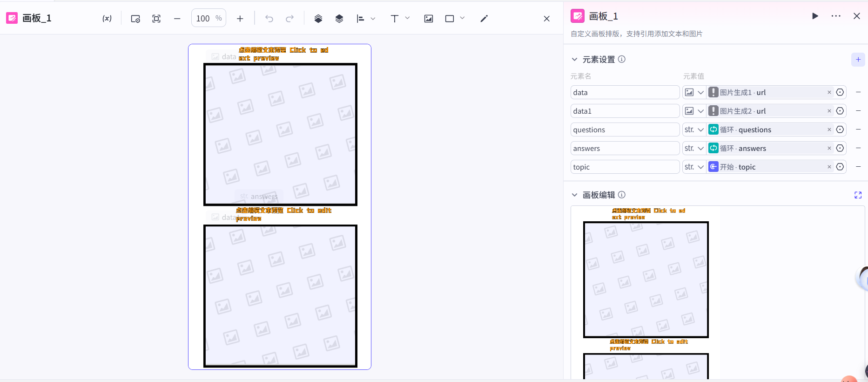Image resolution: width=868 pixels, height=382 pixels.
Task: Send layer backward icon
Action: click(339, 19)
